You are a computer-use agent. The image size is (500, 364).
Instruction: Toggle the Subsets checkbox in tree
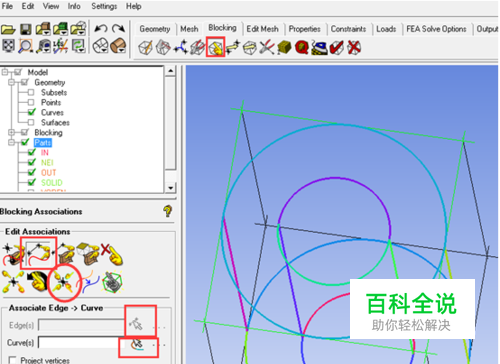coord(31,92)
